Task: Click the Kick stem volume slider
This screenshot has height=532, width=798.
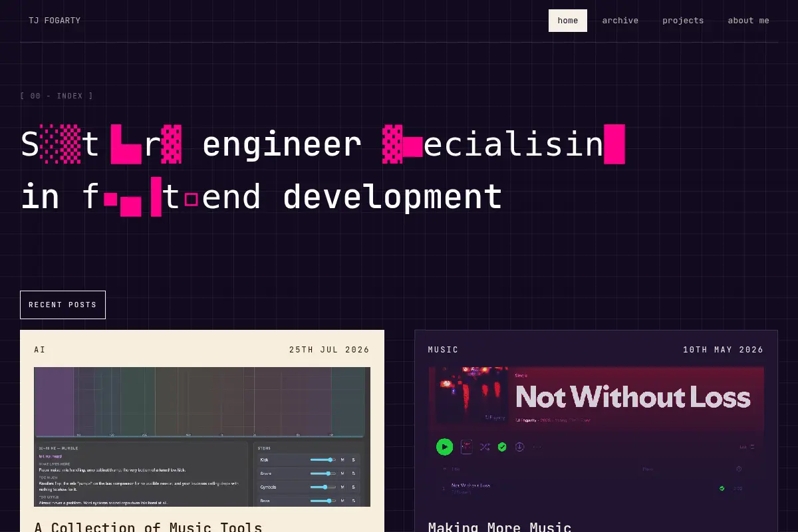Action: (323, 460)
